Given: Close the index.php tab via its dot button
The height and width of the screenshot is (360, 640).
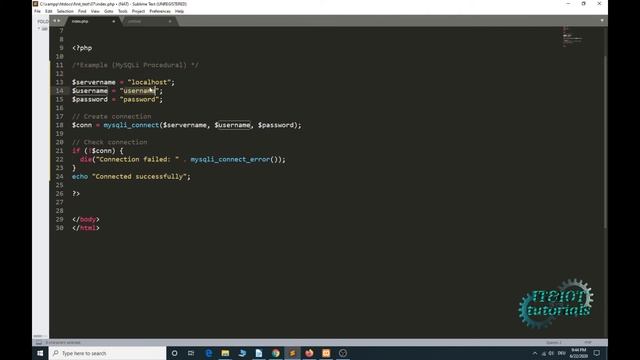Looking at the screenshot, I should tap(113, 21).
